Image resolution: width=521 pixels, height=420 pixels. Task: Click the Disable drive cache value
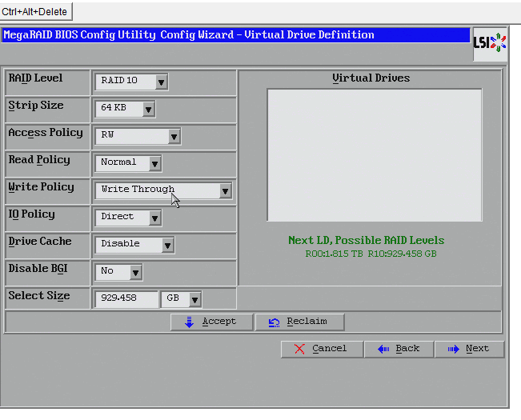pyautogui.click(x=120, y=244)
